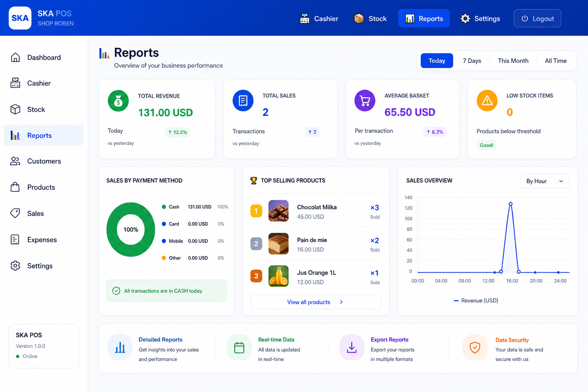Click the peak data point on sales chart
588x392 pixels.
tap(510, 204)
